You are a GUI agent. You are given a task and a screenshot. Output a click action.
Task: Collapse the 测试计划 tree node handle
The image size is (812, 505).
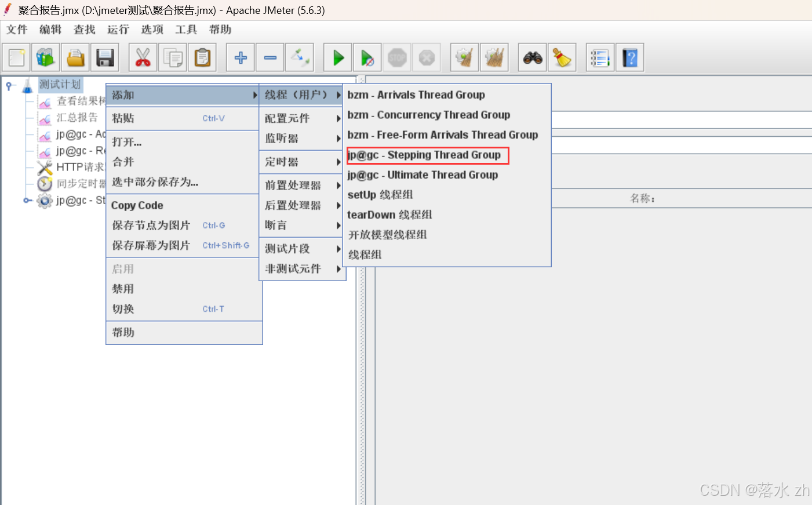(9, 86)
